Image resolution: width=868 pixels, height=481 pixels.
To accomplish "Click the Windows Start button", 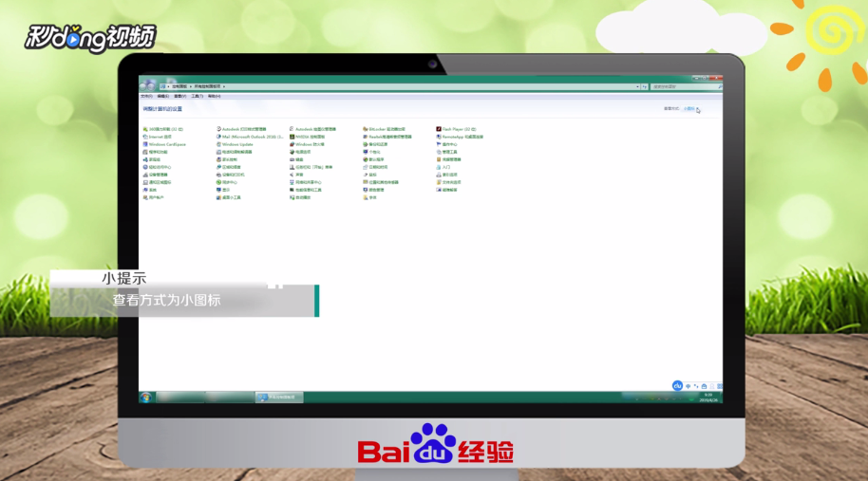I will pyautogui.click(x=146, y=398).
